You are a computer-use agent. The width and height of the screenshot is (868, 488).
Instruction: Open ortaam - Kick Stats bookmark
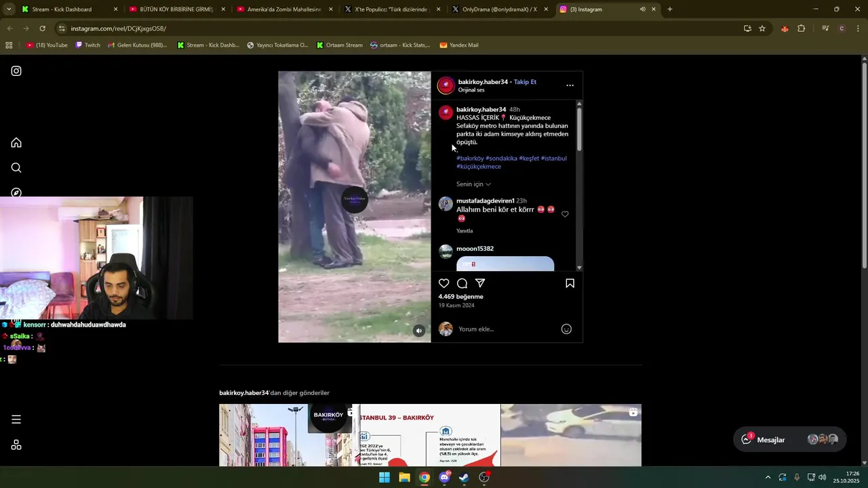tap(400, 45)
